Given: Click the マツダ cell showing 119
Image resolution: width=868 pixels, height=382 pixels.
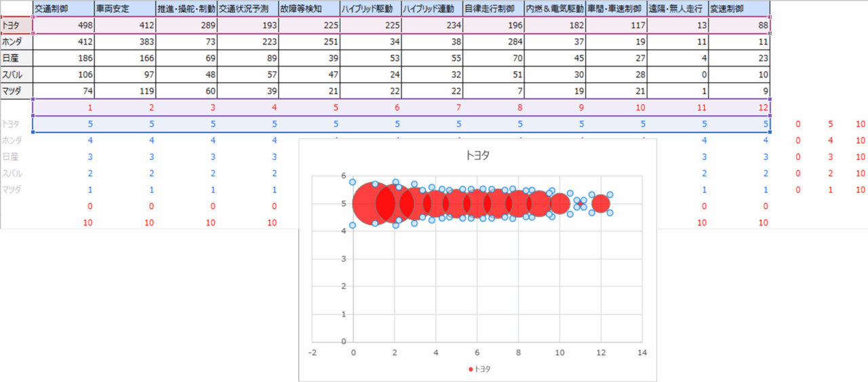Looking at the screenshot, I should [x=125, y=91].
